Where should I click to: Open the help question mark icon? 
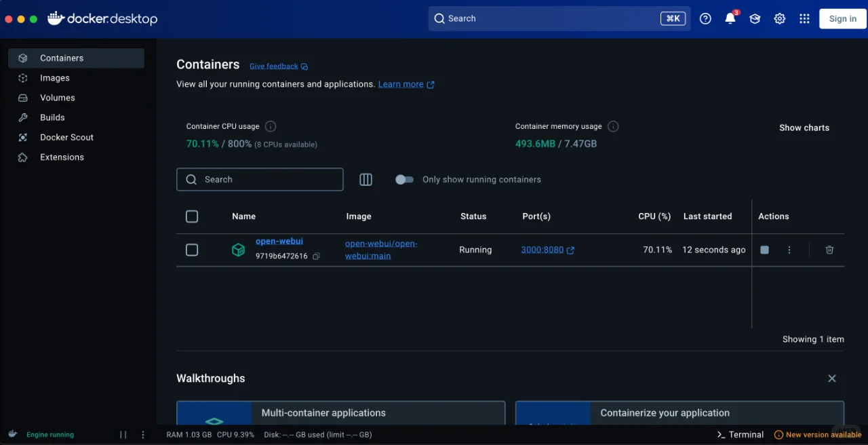[705, 19]
